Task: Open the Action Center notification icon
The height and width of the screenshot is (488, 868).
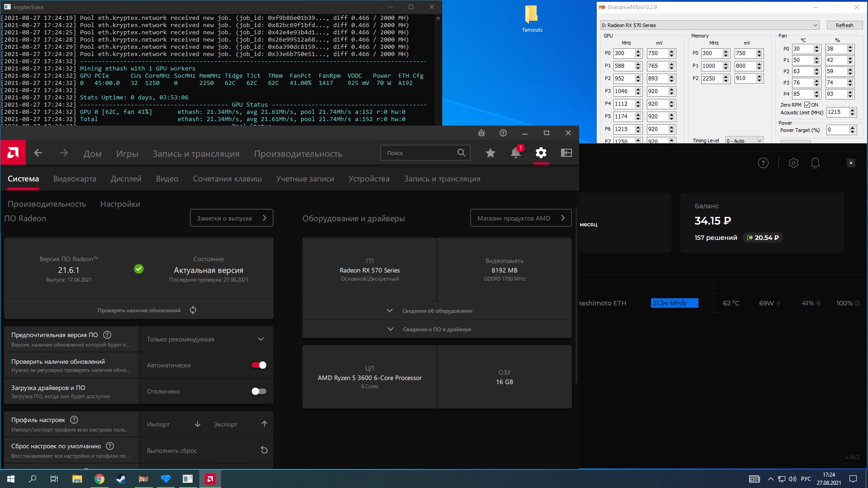Action: coord(853,479)
